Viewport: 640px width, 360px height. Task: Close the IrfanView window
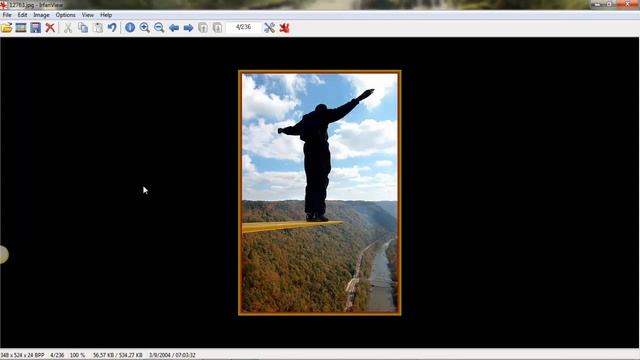[627, 4]
